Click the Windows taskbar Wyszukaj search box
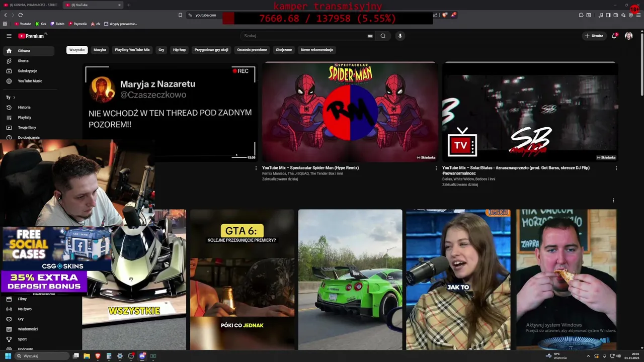This screenshot has width=644, height=362. [42, 356]
